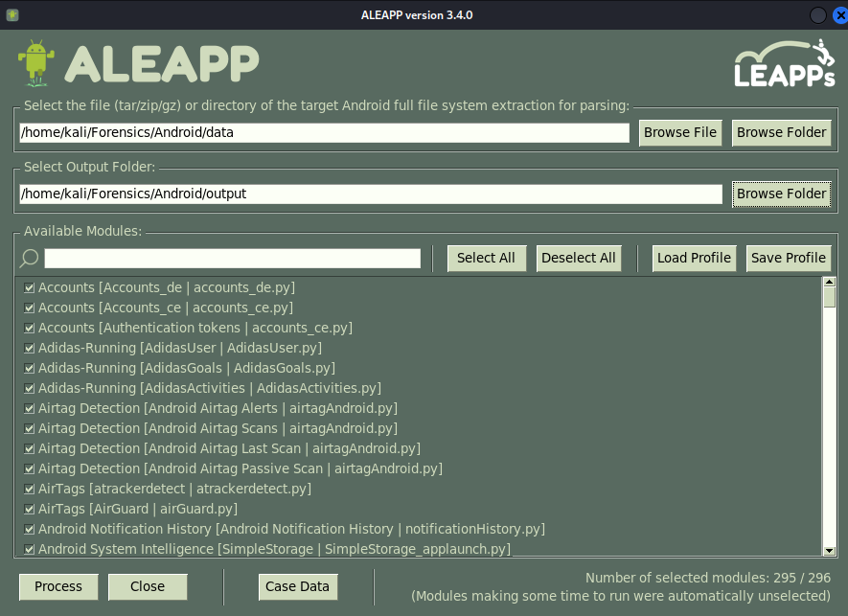
Task: Toggle AdidasActivities module checkbox
Action: (29, 388)
